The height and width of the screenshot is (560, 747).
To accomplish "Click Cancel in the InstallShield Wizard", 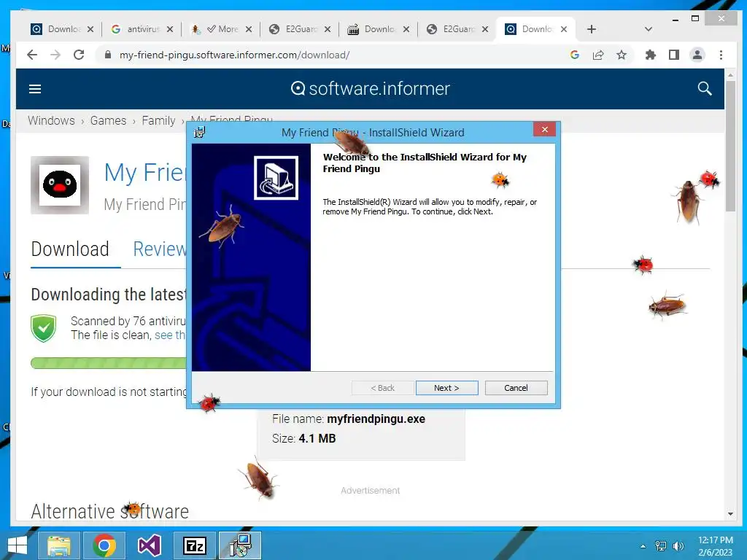I will pos(516,388).
